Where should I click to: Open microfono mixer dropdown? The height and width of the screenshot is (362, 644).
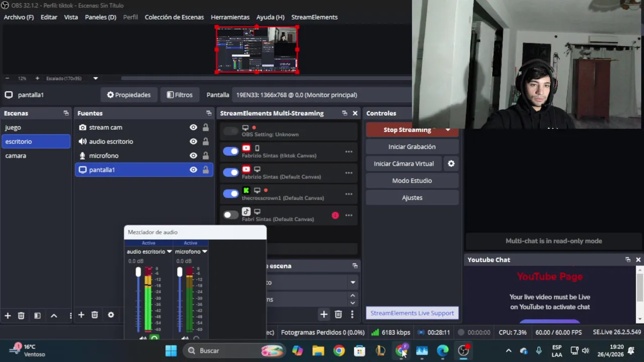click(x=204, y=251)
